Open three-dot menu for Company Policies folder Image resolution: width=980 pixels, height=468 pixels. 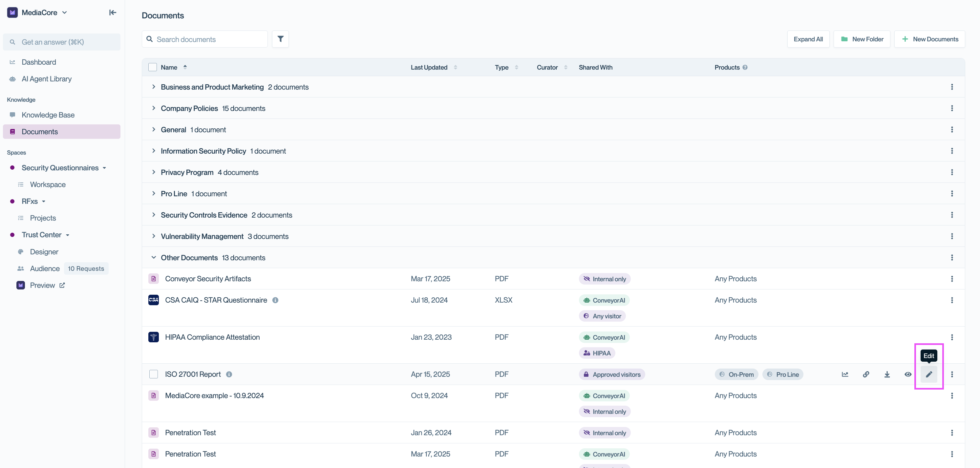pos(952,108)
